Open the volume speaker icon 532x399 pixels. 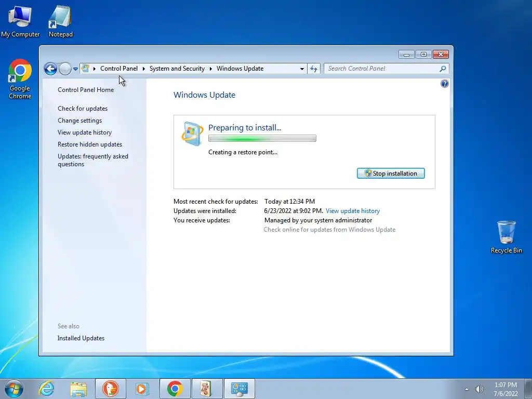pyautogui.click(x=479, y=389)
